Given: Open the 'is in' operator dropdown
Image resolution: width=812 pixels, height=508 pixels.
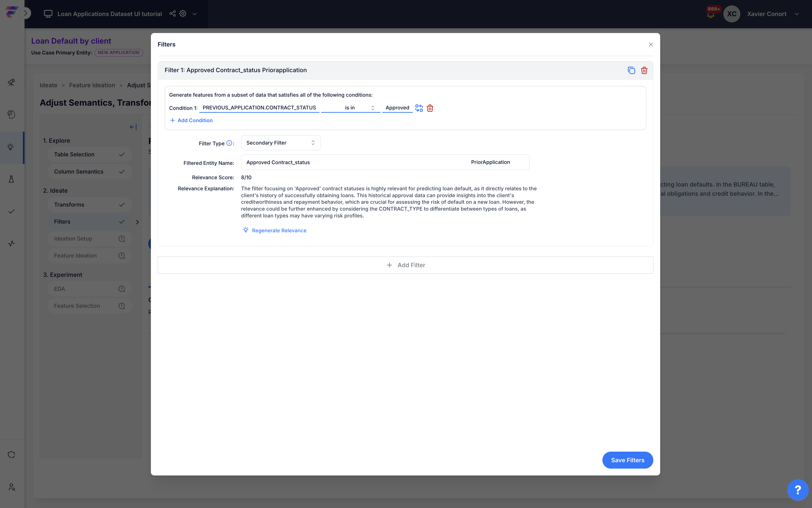Looking at the screenshot, I should point(351,108).
